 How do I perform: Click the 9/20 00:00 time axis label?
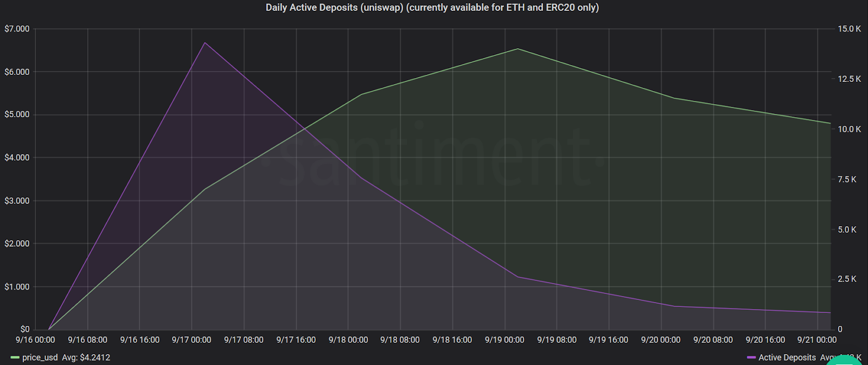tap(661, 340)
